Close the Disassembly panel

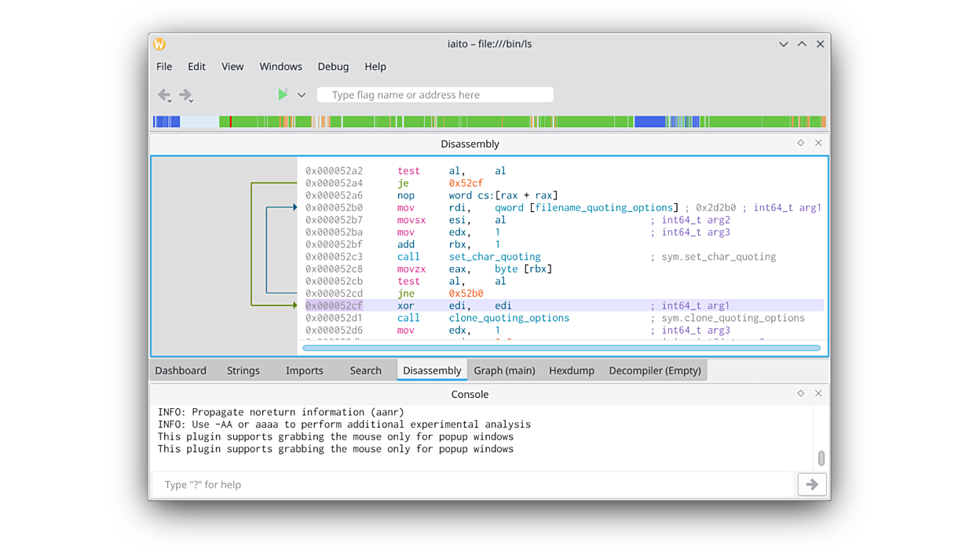pos(818,143)
